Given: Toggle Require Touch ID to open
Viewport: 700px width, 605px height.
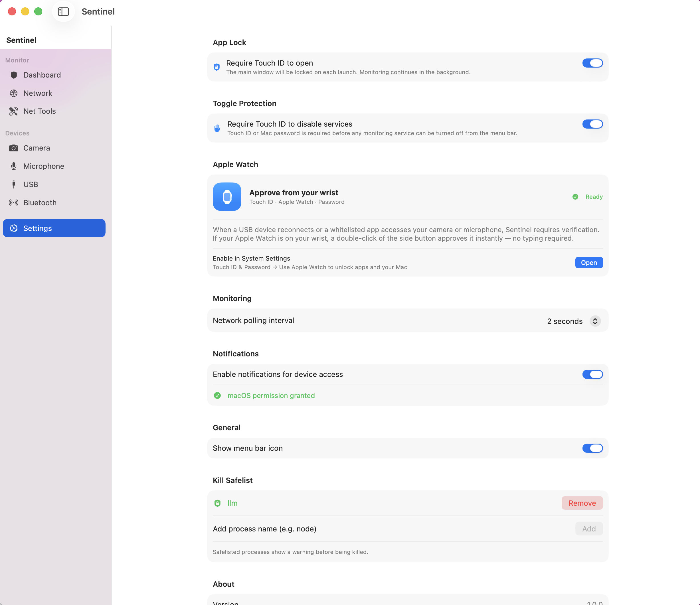Looking at the screenshot, I should point(592,63).
